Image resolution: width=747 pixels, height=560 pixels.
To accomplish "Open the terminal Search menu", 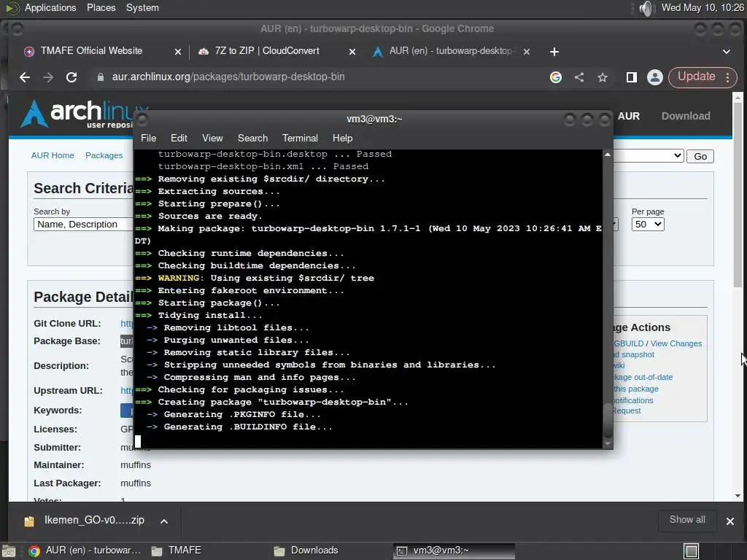I will coord(252,138).
